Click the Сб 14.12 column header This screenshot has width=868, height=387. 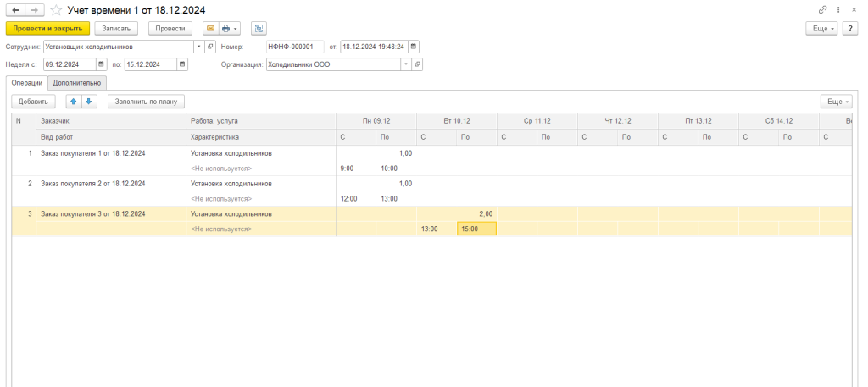coord(778,120)
